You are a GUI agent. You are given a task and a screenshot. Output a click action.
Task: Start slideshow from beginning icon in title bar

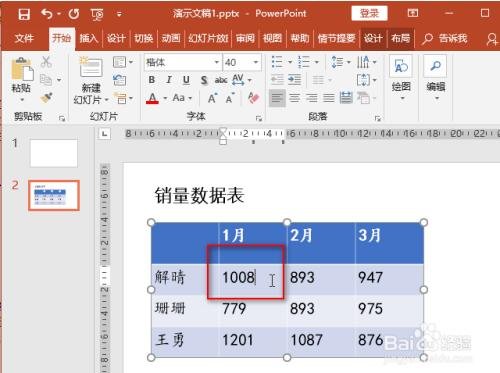click(97, 14)
